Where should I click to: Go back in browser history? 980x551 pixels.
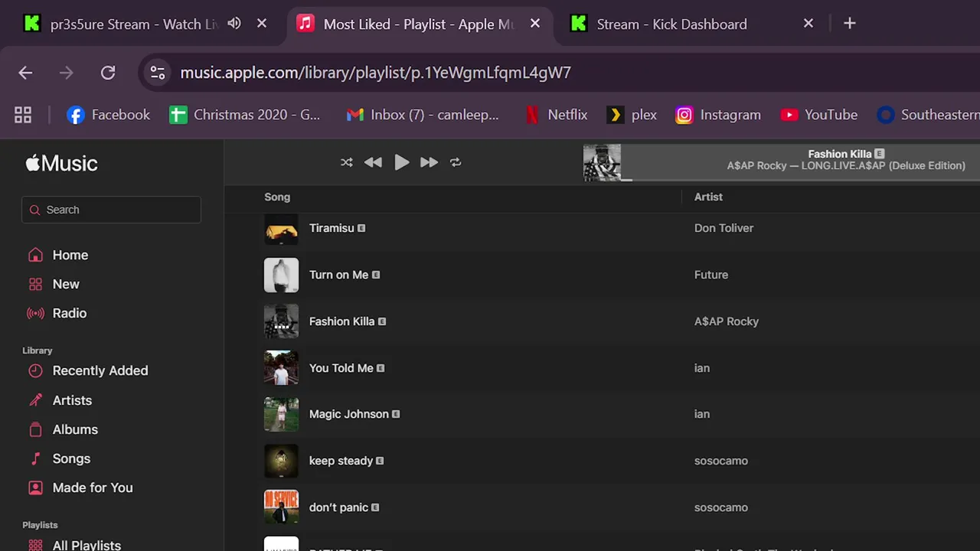tap(25, 73)
